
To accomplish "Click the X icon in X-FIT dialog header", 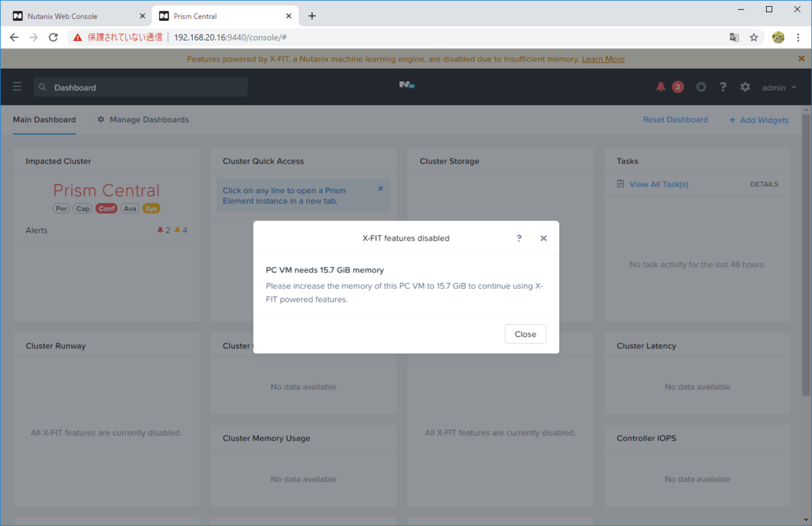I will 543,238.
